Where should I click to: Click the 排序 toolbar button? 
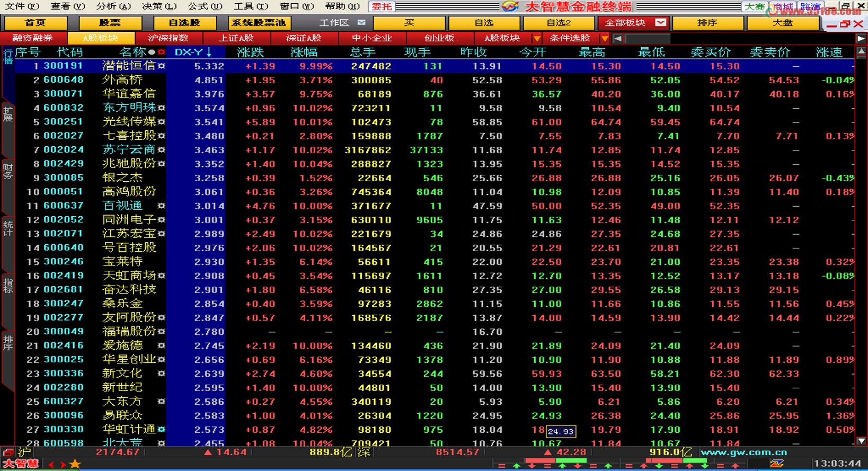[707, 23]
